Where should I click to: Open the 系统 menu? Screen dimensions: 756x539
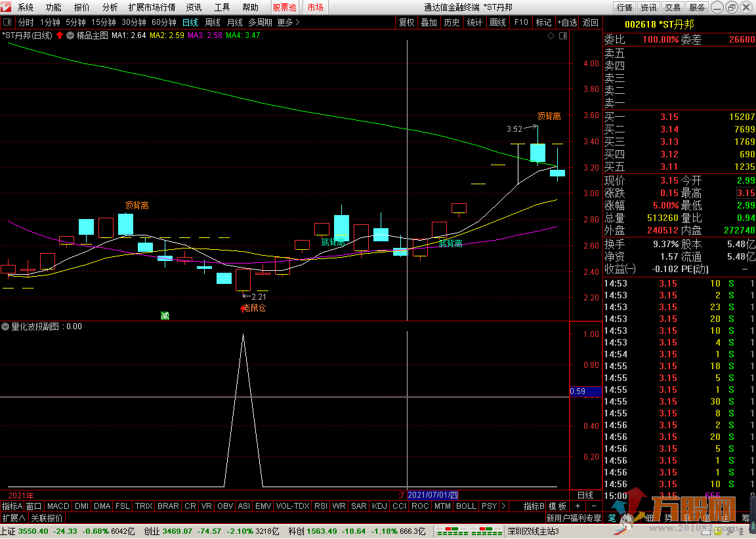pyautogui.click(x=25, y=7)
